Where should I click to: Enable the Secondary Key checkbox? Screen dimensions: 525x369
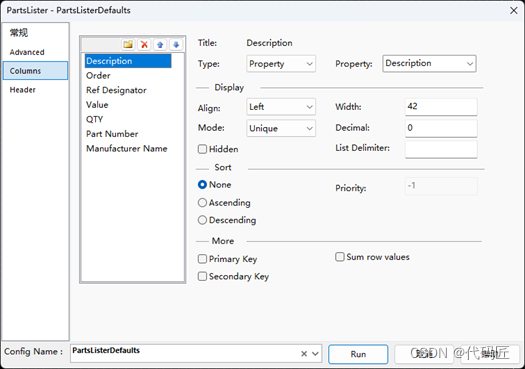(202, 276)
